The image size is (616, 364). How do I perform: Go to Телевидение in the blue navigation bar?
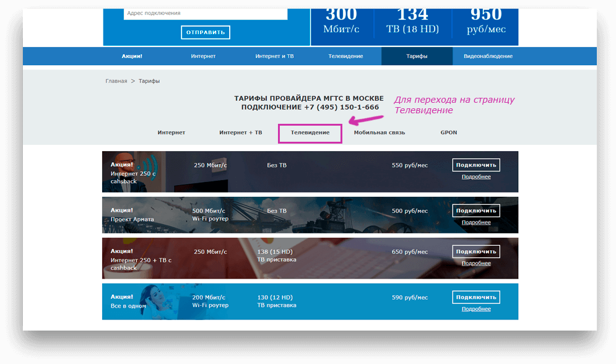click(345, 56)
